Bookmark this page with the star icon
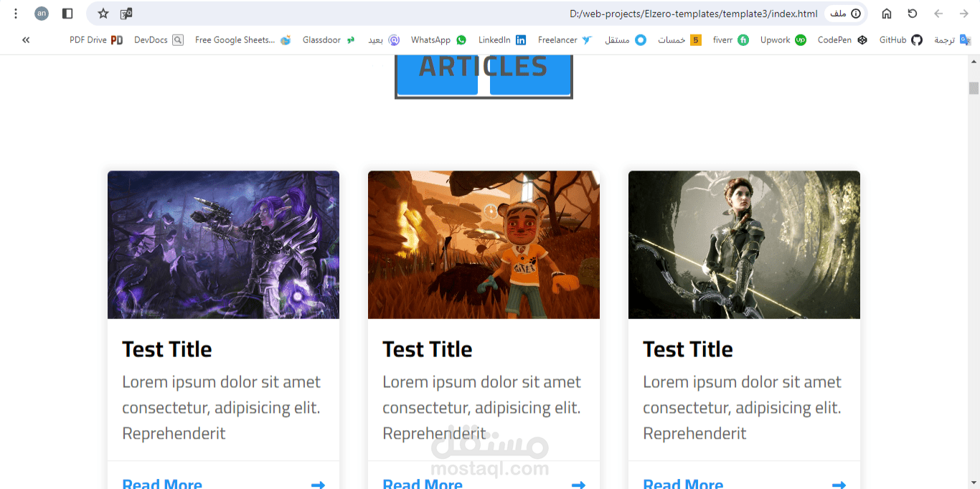 click(103, 14)
